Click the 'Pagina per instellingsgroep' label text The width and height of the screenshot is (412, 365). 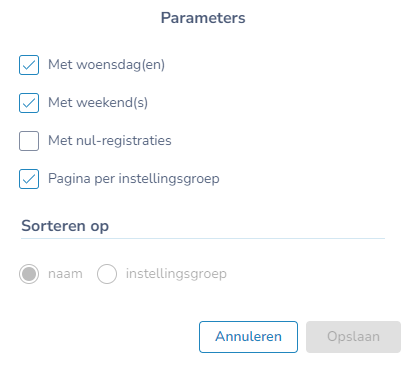tap(134, 179)
